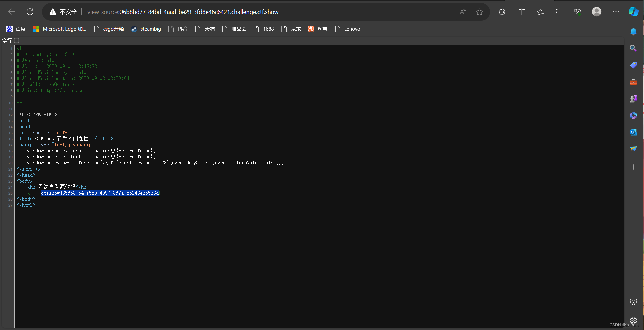Image resolution: width=644 pixels, height=330 pixels.
Task: Open Microsoft 365 sidebar icon
Action: pos(633,115)
